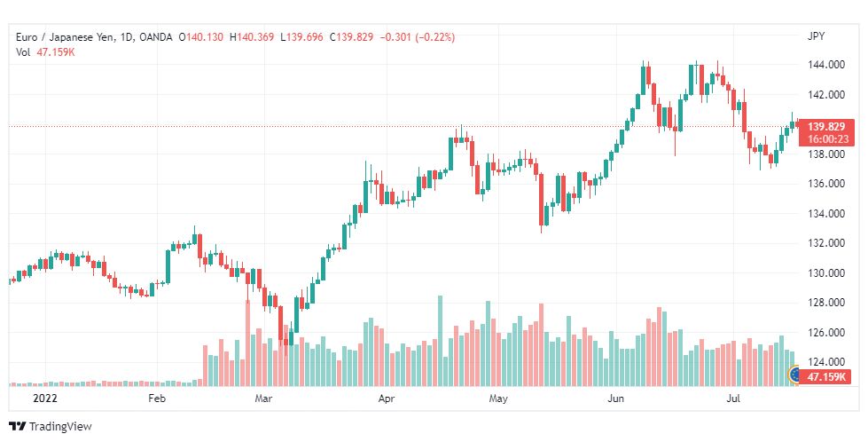
Task: Click the Vol indicator label
Action: (23, 52)
